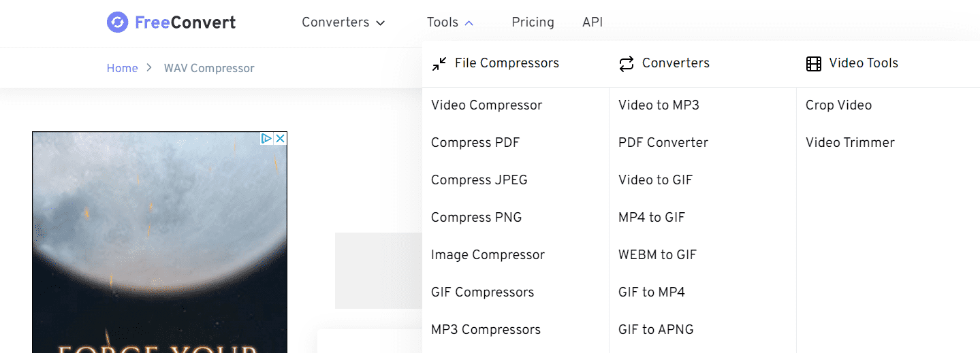The height and width of the screenshot is (353, 980).
Task: Choose the WEBM to GIF converter
Action: pos(657,255)
